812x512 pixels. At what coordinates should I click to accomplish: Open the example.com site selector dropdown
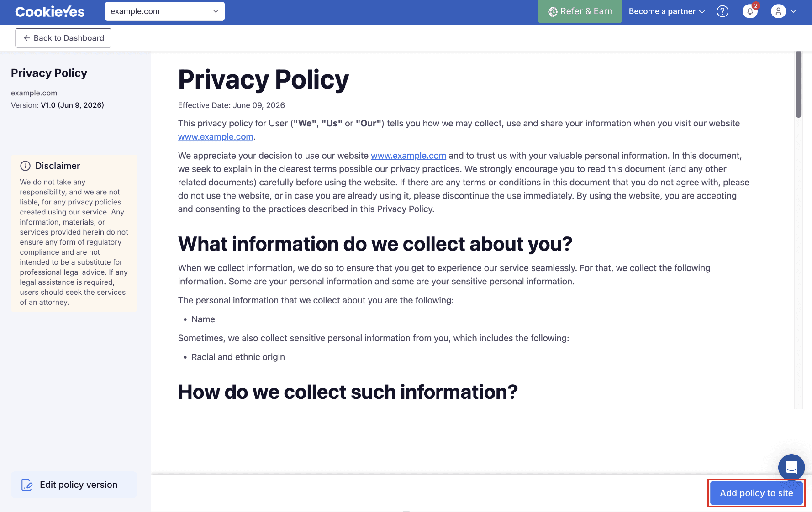point(165,11)
